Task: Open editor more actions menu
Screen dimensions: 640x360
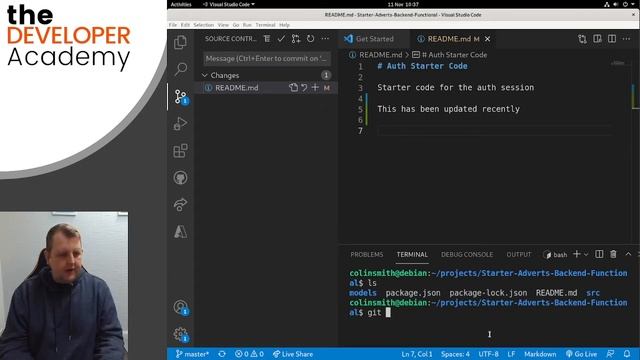Action: pos(627,39)
